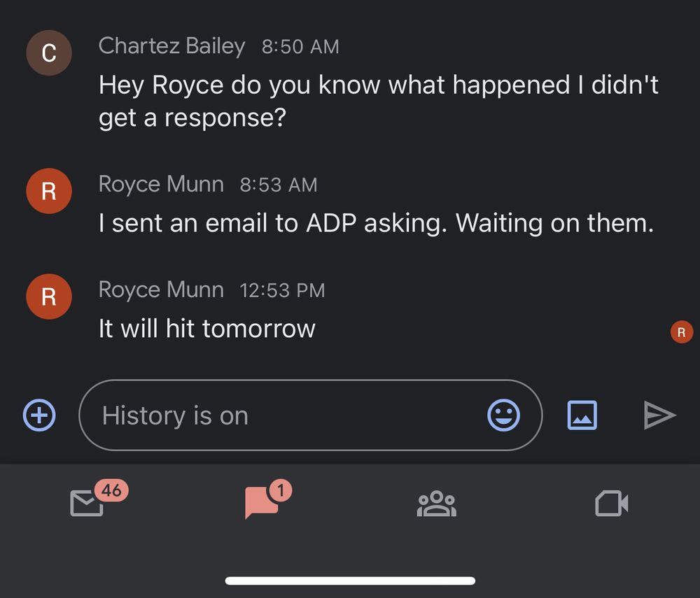Screen dimensions: 700x598
Task: Tap the home indicator bar
Action: (350, 581)
